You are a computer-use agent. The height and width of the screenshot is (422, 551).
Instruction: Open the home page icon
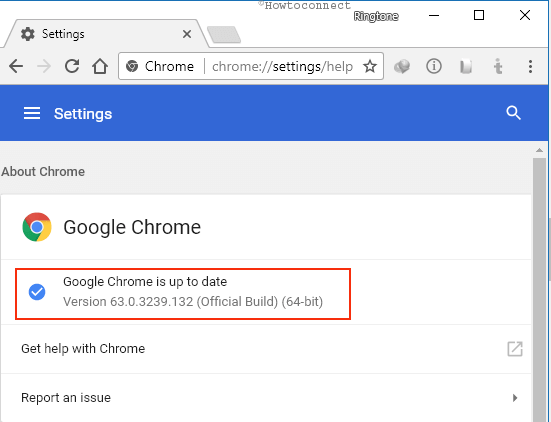[100, 66]
